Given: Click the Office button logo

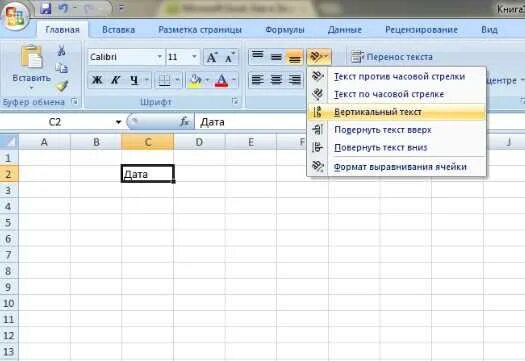Looking at the screenshot, I should [15, 16].
